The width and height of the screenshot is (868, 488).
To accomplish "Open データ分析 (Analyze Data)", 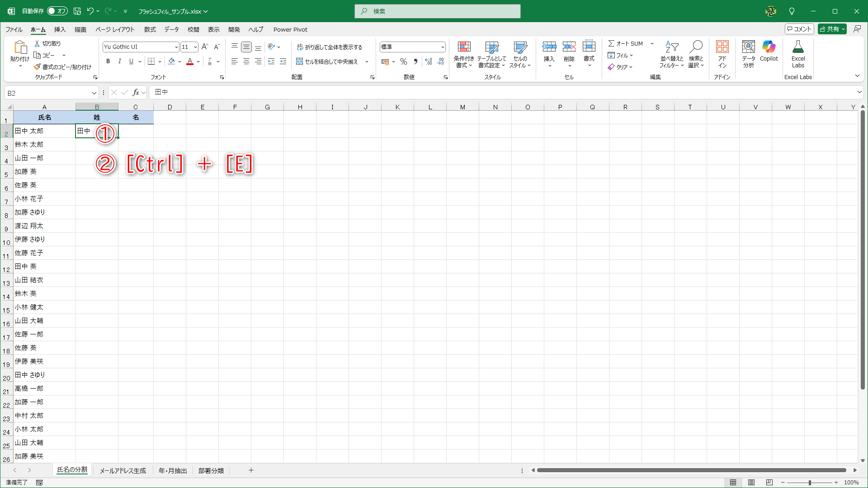I will [748, 53].
